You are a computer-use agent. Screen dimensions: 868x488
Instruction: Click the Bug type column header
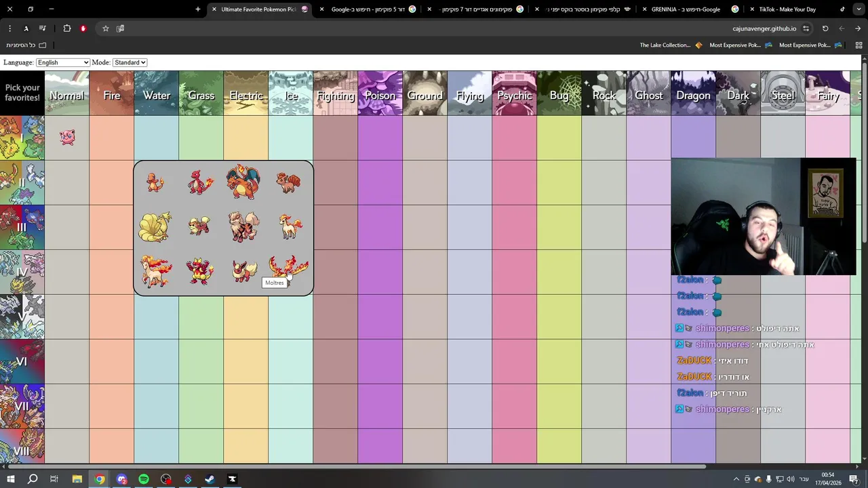pyautogui.click(x=559, y=94)
